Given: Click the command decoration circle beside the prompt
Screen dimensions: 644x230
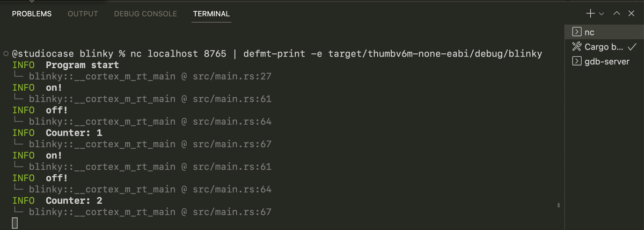Looking at the screenshot, I should click(x=5, y=54).
